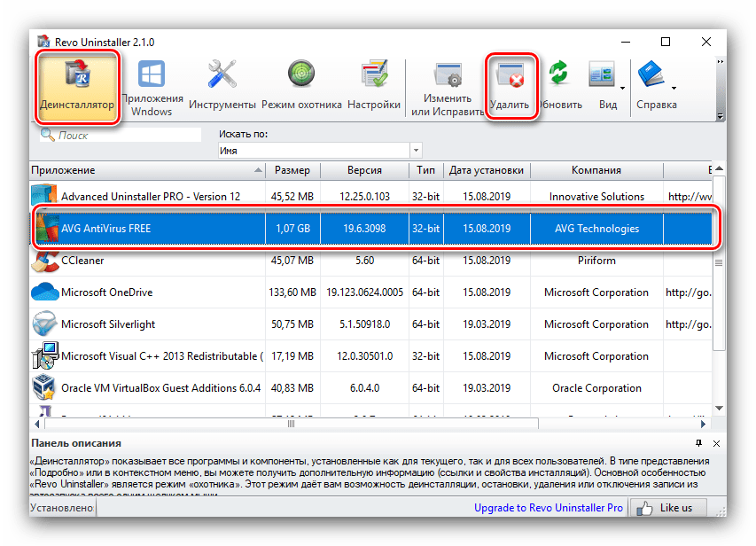
Task: Activate Hunter Mode (Режим охотника)
Action: [301, 87]
